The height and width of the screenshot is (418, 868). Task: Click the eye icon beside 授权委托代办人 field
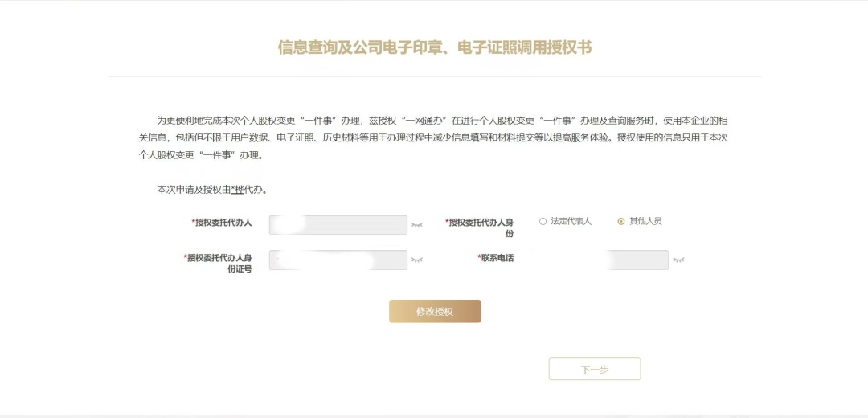point(416,225)
